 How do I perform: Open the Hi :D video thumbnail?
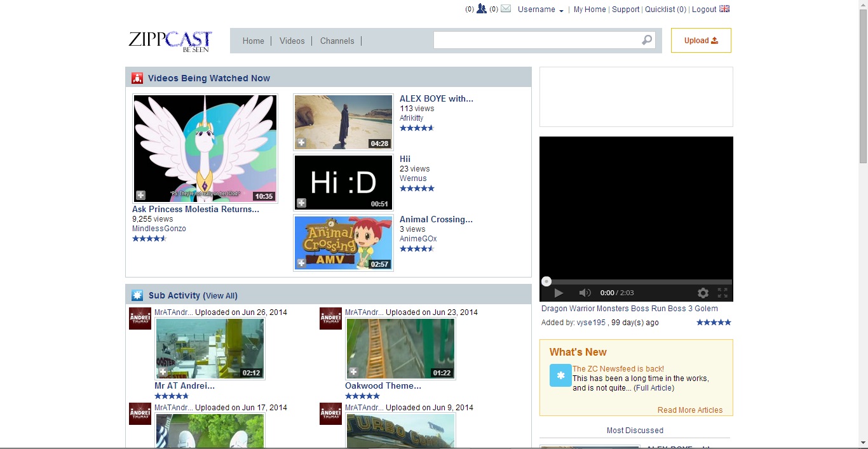pyautogui.click(x=343, y=182)
